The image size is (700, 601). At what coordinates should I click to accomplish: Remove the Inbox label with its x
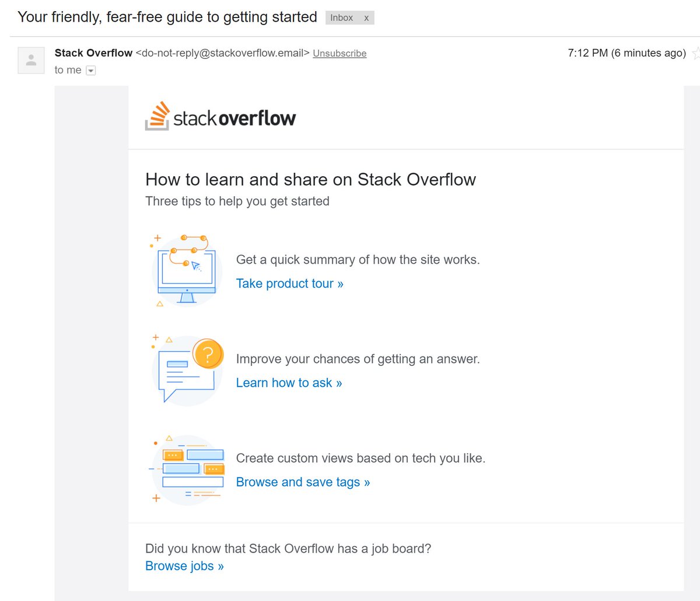[366, 18]
